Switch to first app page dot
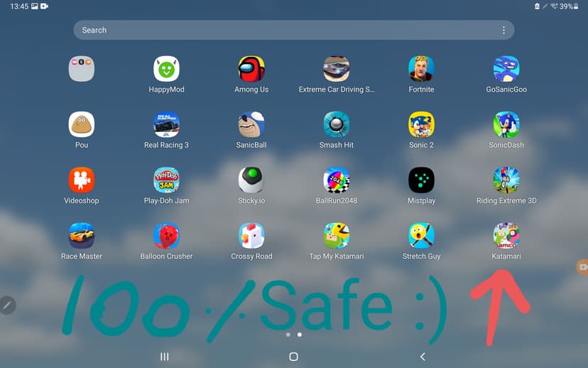This screenshot has width=588, height=368. (288, 334)
